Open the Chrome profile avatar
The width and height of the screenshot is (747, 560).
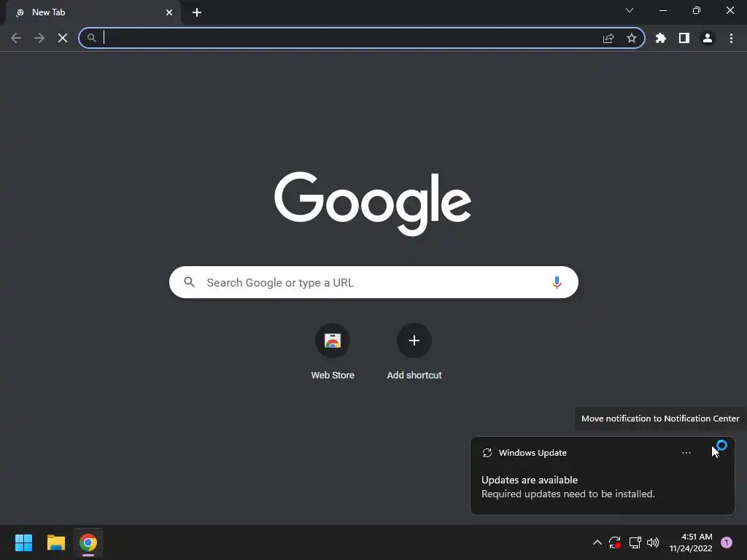[708, 38]
